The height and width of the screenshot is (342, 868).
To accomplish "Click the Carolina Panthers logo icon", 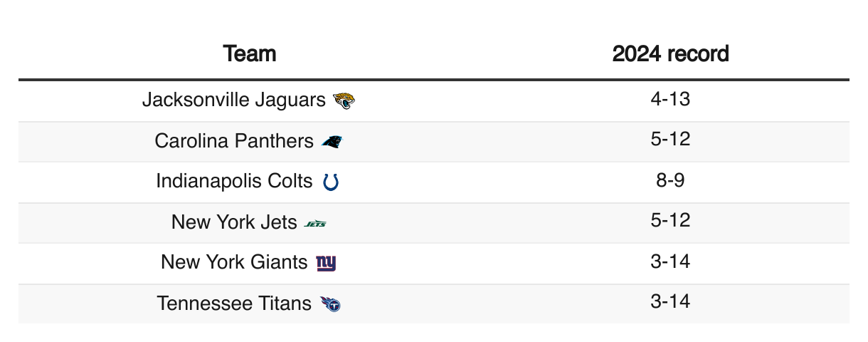I will [x=332, y=142].
